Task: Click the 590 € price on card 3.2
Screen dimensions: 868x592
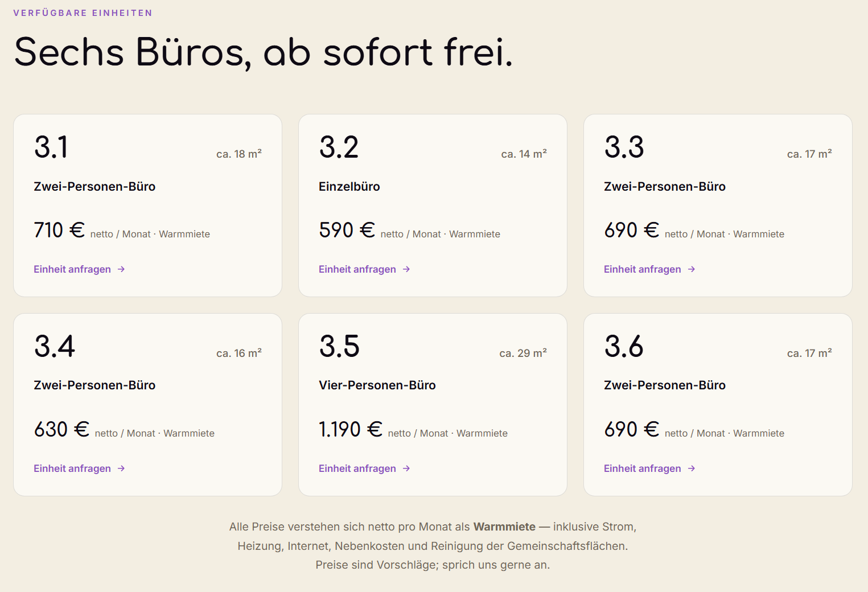Action: 347,230
